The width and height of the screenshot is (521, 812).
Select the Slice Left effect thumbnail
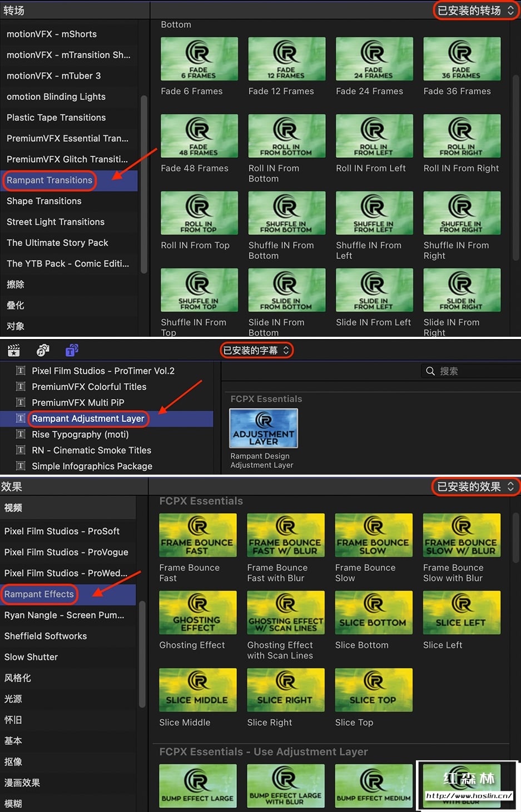[462, 612]
